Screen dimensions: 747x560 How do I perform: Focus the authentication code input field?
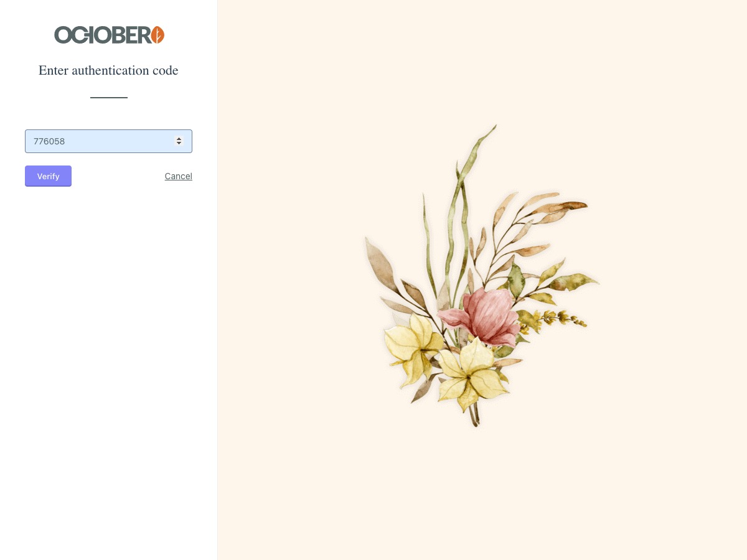pos(108,141)
